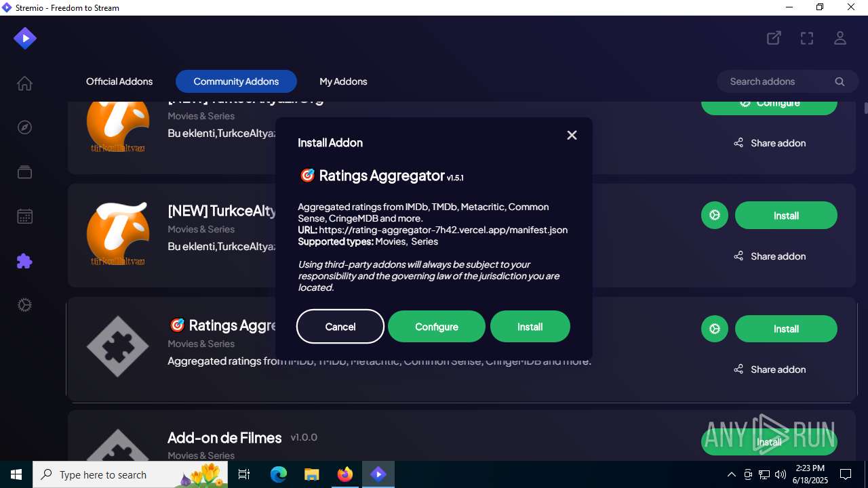Install the [NEW] TurkceAltyazi addon from list
The width and height of the screenshot is (868, 488).
click(786, 216)
